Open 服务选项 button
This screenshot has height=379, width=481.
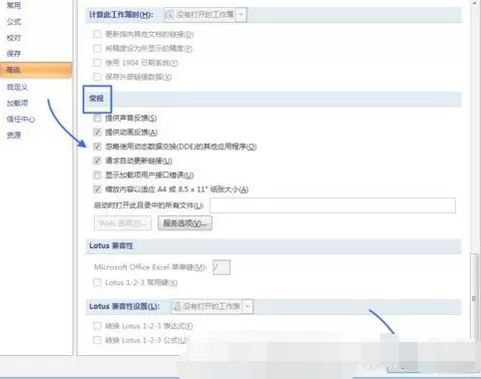point(185,223)
